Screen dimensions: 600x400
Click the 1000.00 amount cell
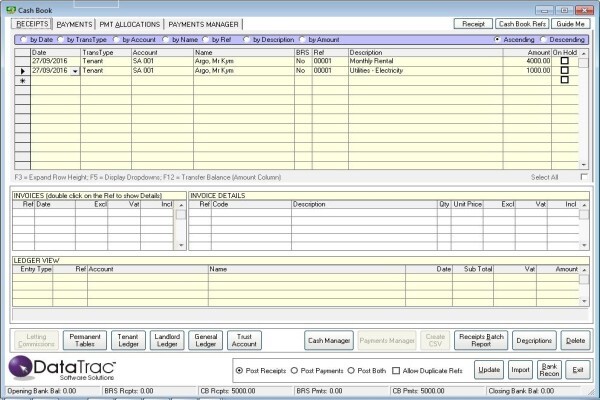pyautogui.click(x=527, y=71)
